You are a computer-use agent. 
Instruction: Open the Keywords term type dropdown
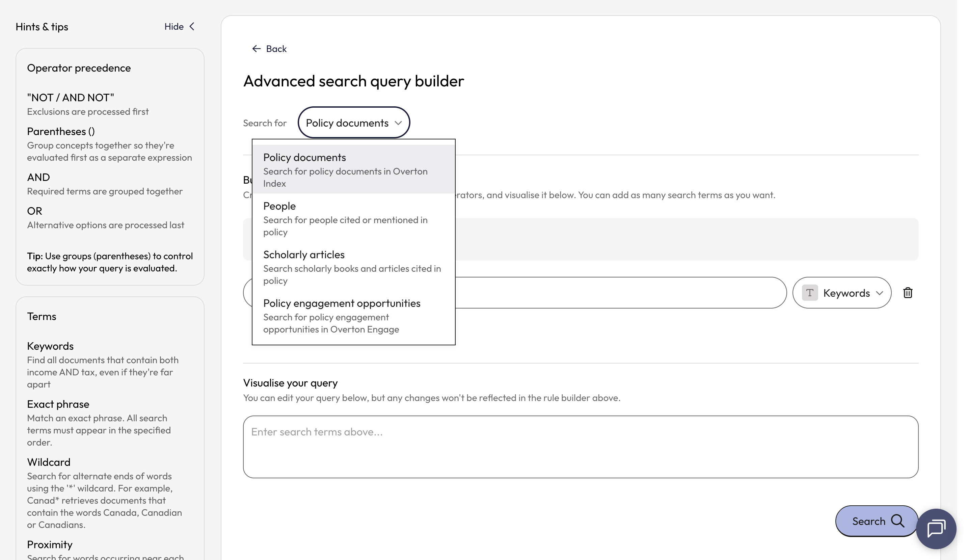841,293
